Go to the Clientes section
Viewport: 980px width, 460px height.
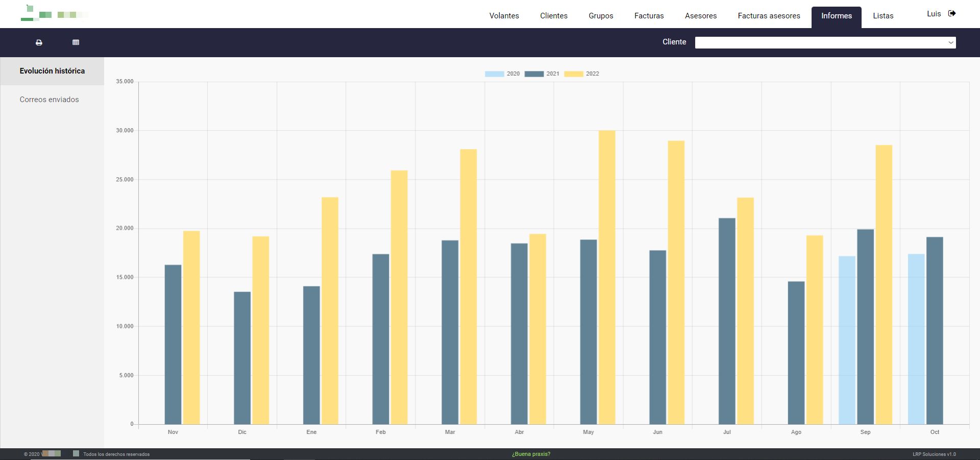point(553,16)
